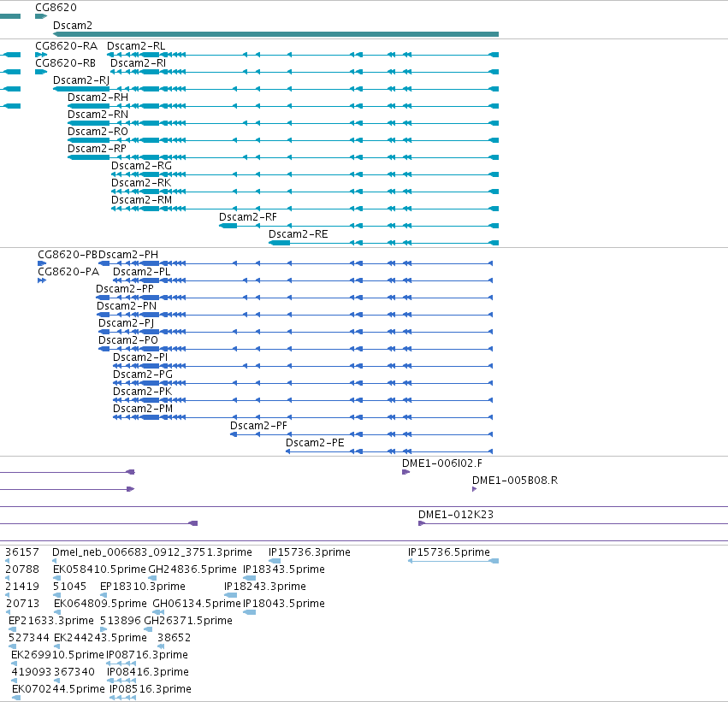Image resolution: width=728 pixels, height=702 pixels.
Task: Click the IP18343.5prime EST label
Action: pos(284,569)
